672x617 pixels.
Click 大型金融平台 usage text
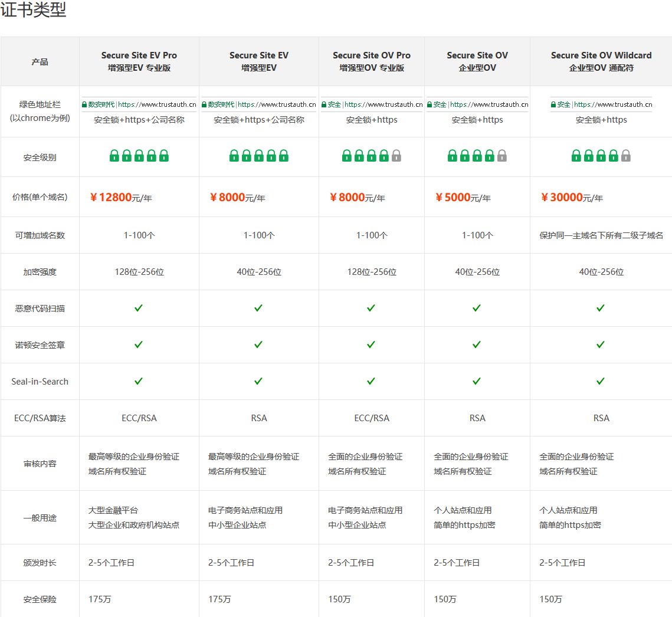(113, 510)
